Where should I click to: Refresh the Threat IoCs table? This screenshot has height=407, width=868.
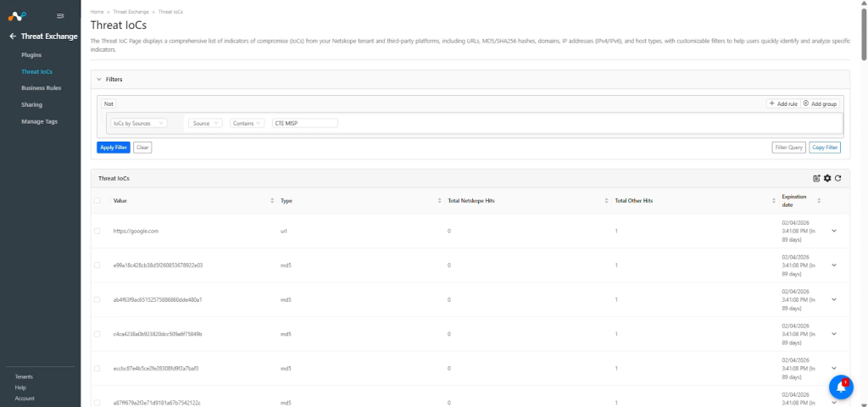click(x=838, y=178)
